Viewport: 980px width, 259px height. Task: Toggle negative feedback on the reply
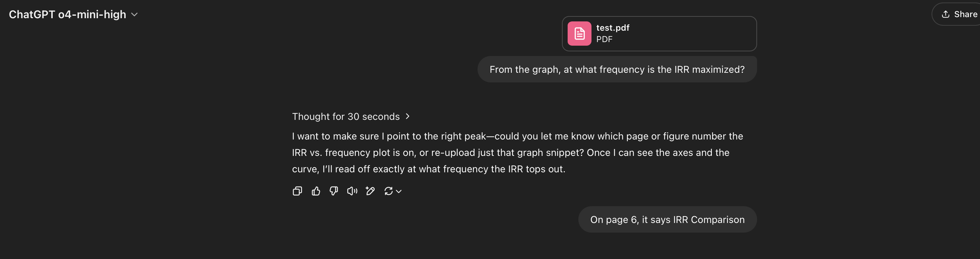(334, 191)
